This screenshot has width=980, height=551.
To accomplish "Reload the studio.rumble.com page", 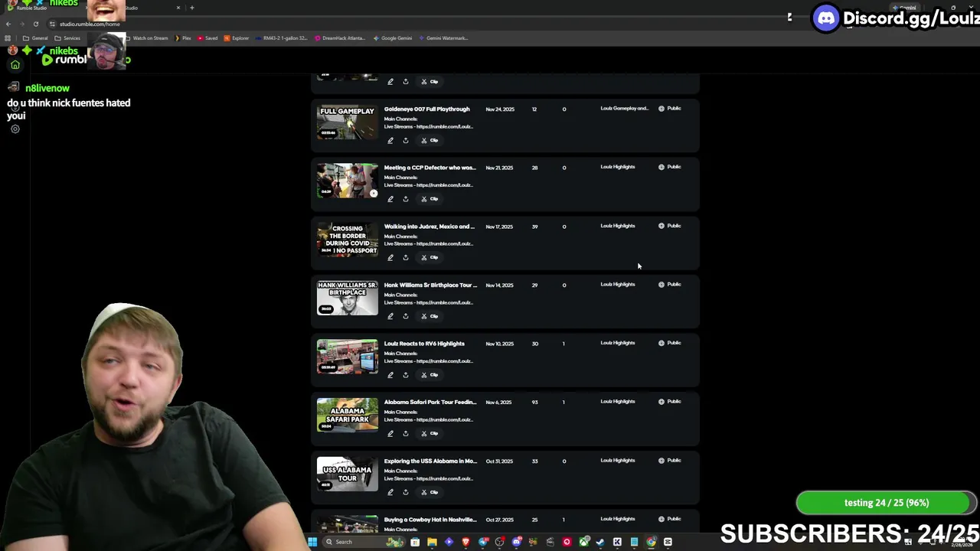I will (36, 24).
